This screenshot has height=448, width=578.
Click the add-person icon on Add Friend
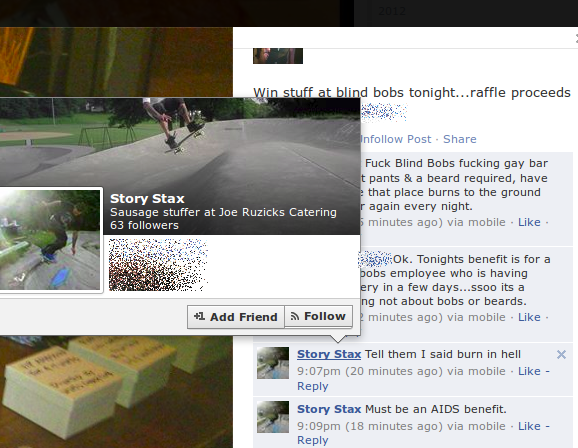[199, 316]
